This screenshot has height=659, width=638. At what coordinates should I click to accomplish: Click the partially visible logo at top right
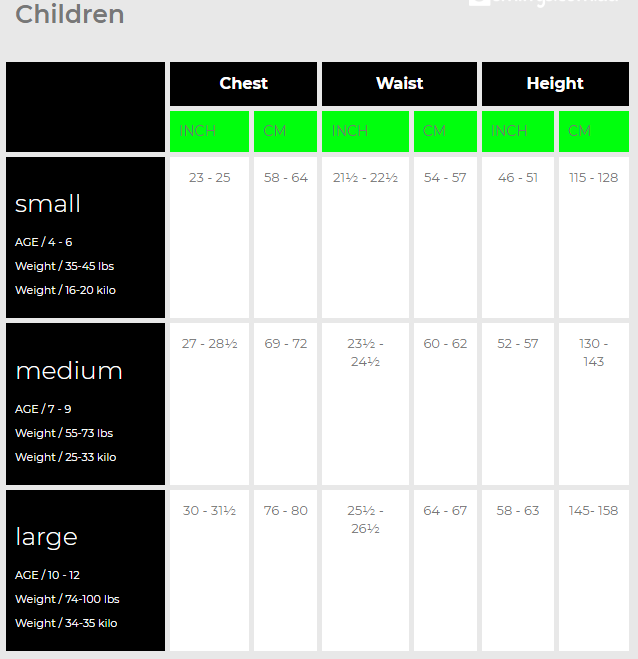coord(545,3)
